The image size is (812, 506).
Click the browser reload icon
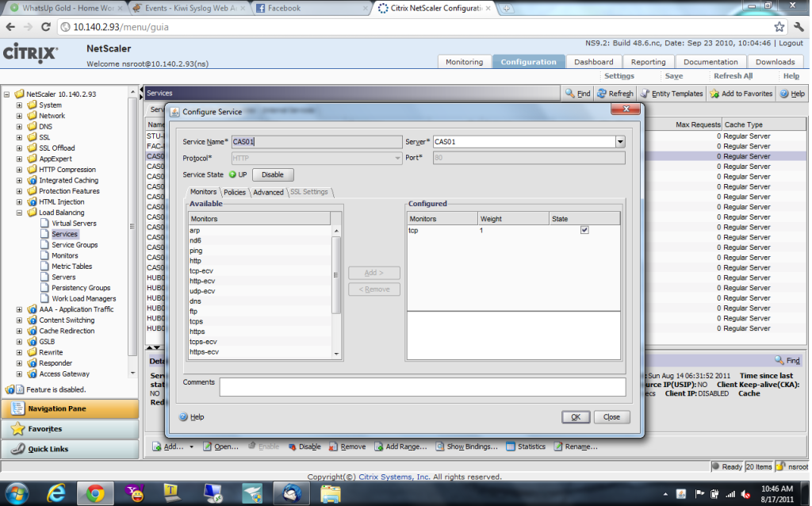(46, 27)
